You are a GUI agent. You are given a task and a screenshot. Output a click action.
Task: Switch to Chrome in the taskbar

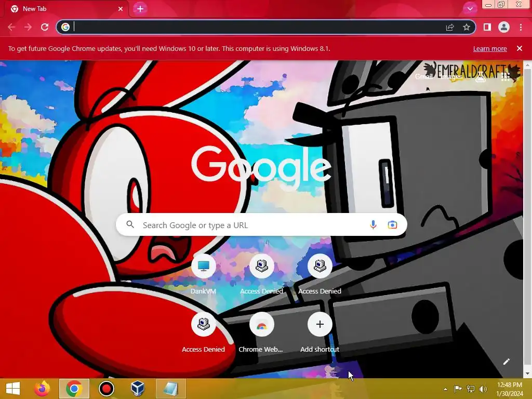point(74,389)
